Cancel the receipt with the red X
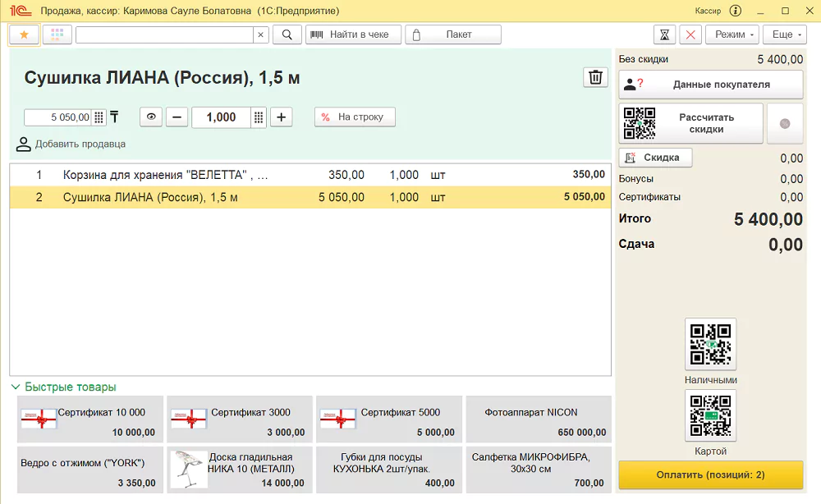This screenshot has width=821, height=504. 690,34
